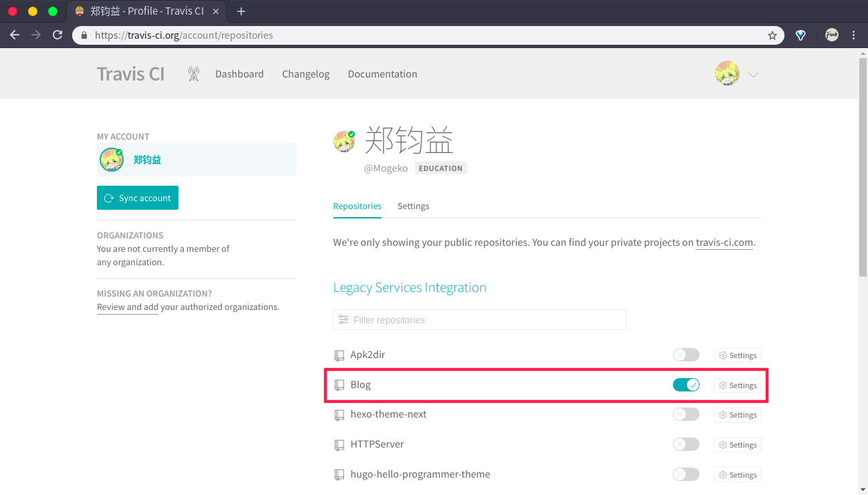Click the sidebar account avatar
868x495 pixels.
[x=112, y=160]
